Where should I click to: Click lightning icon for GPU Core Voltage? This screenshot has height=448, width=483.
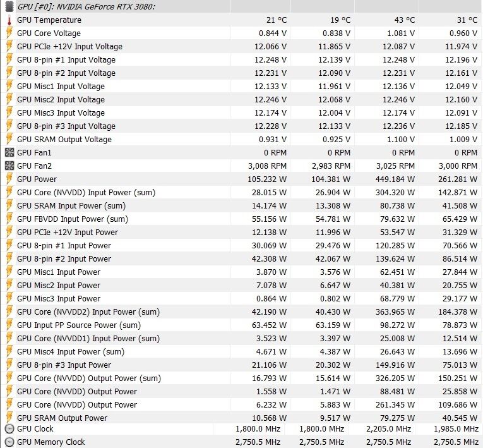(9, 33)
